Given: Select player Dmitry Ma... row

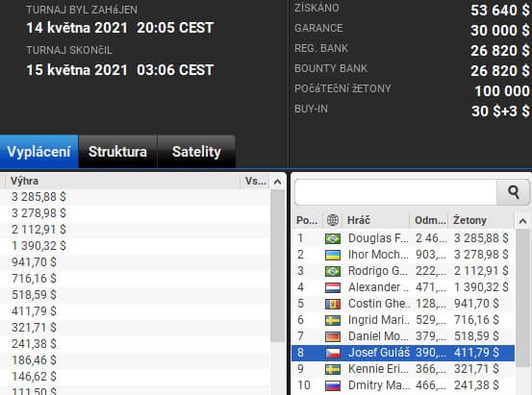Looking at the screenshot, I should [403, 385].
